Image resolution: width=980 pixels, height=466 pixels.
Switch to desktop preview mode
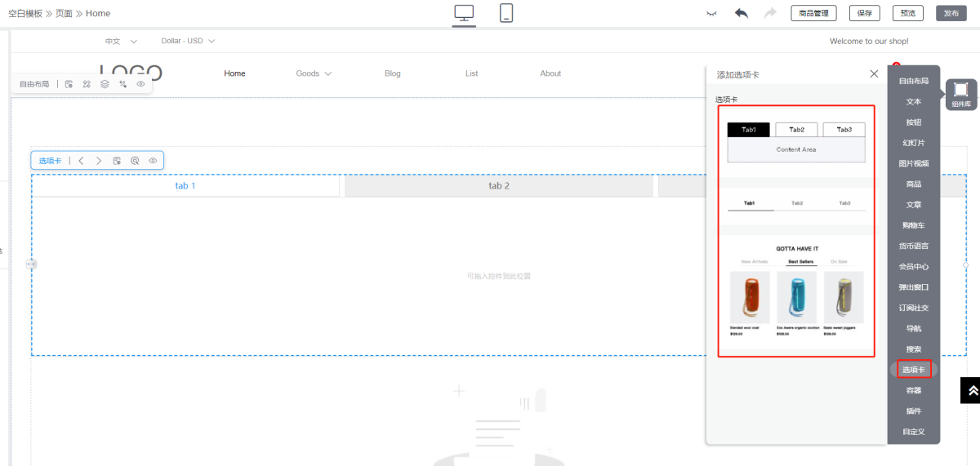point(464,13)
